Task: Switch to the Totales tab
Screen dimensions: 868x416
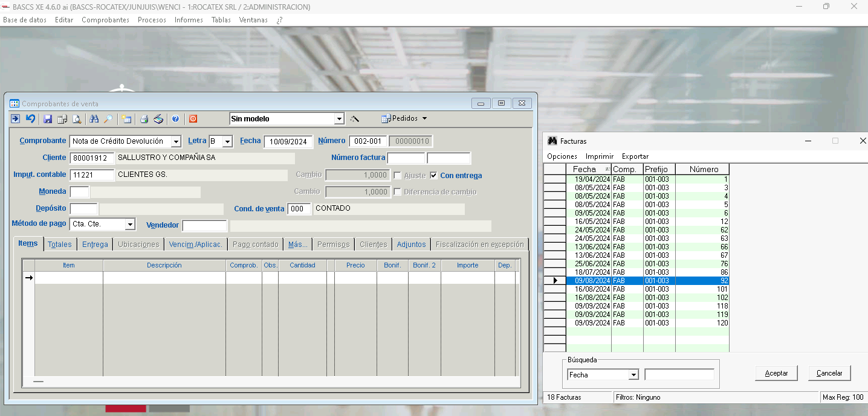Action: tap(60, 245)
